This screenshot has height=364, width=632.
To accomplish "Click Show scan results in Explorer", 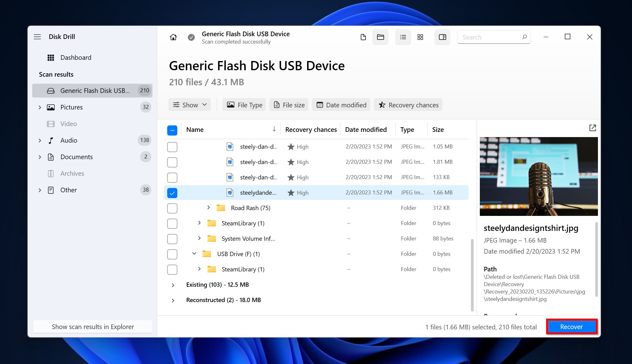I will point(93,327).
